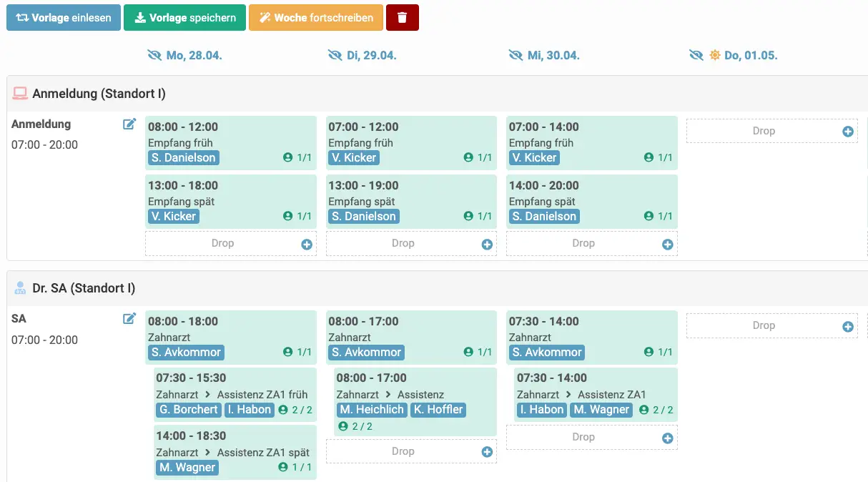Image resolution: width=868 pixels, height=482 pixels.
Task: Add shift in Thursday Anmeldung drop zone
Action: point(847,132)
